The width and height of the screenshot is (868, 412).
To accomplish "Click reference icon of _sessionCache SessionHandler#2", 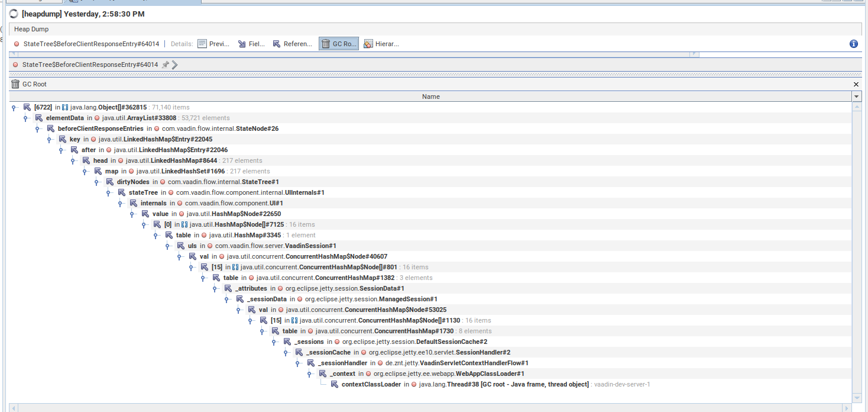I will (299, 352).
